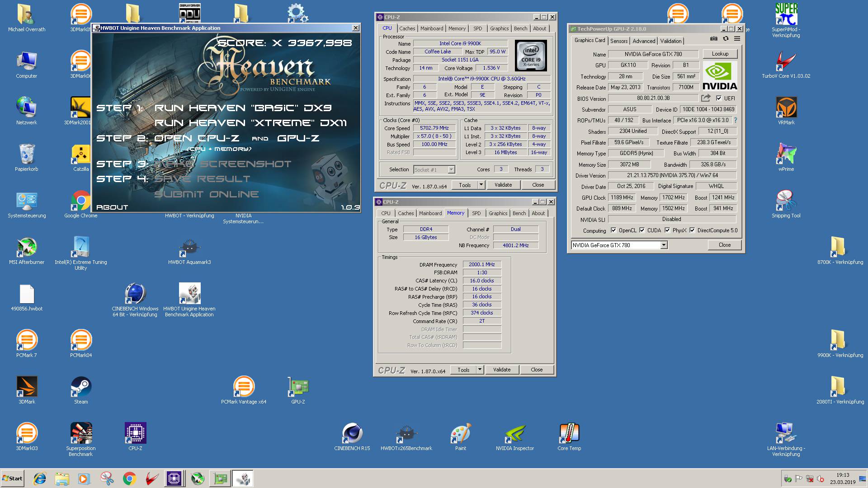This screenshot has height=488, width=868.
Task: Open the Snipping Tool desktop shortcut
Action: tap(786, 204)
